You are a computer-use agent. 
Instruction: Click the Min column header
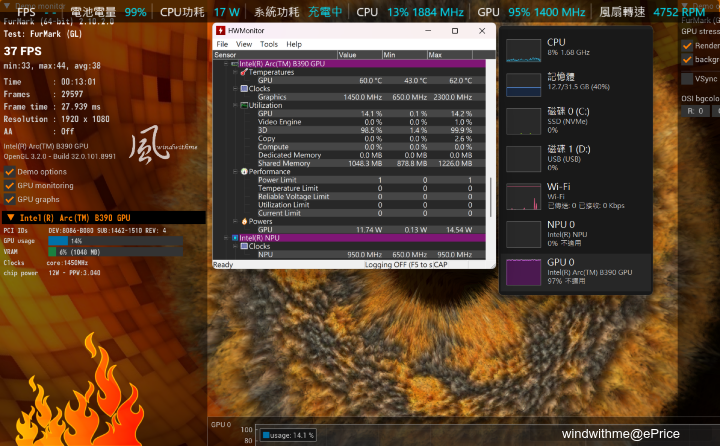pyautogui.click(x=405, y=55)
